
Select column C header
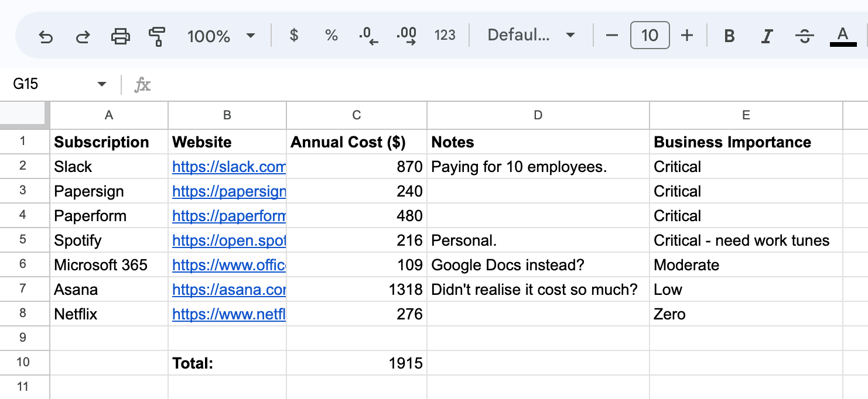click(x=357, y=115)
